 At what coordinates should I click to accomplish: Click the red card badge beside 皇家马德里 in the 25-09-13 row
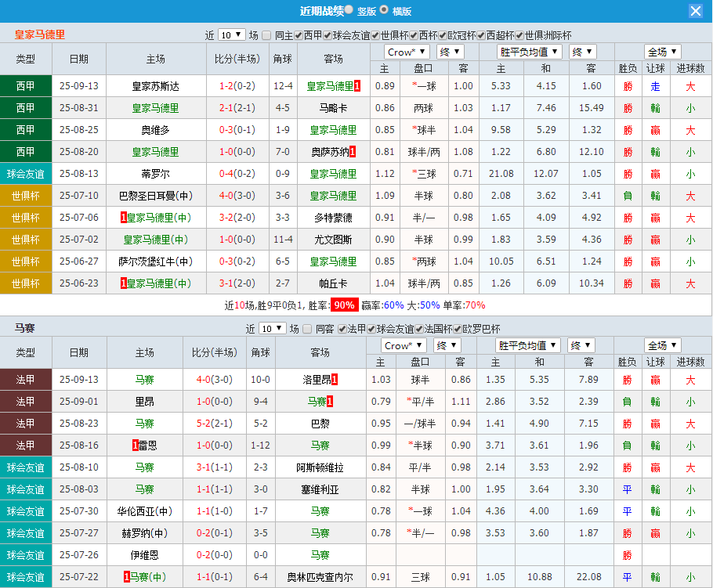pos(356,85)
